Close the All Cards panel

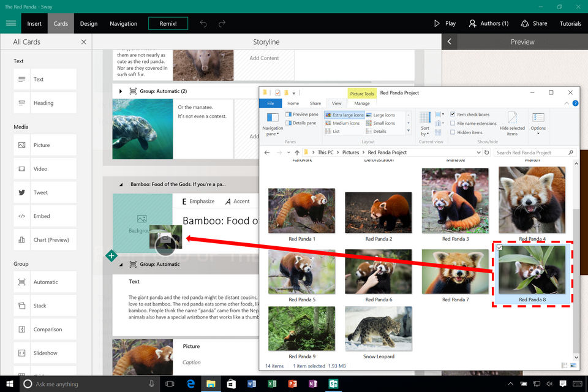pos(84,42)
